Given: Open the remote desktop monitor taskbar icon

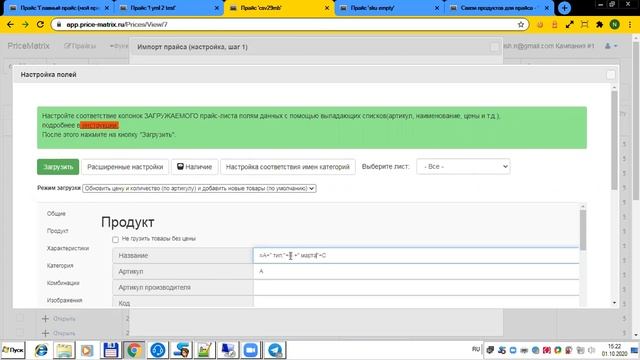Looking at the screenshot, I should click(228, 350).
